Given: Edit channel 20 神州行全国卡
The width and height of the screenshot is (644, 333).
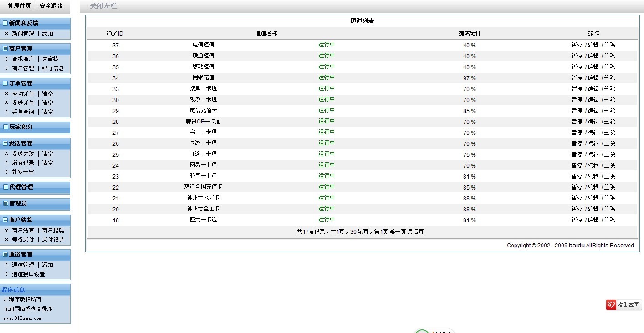Looking at the screenshot, I should point(593,209).
